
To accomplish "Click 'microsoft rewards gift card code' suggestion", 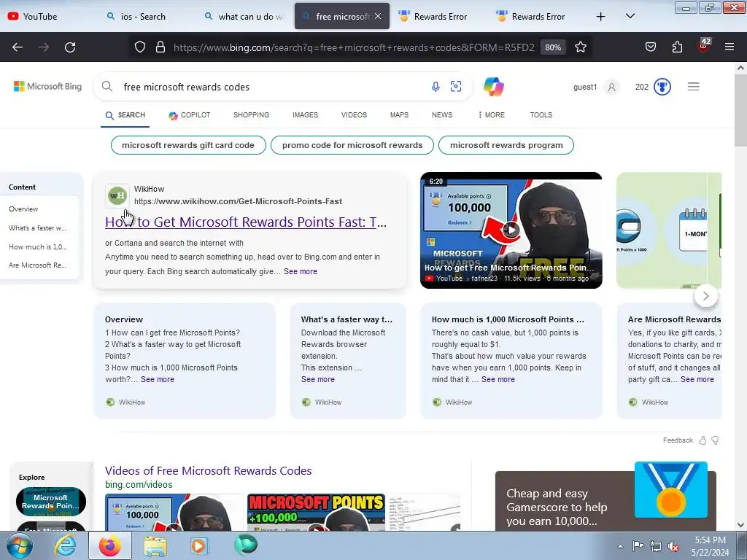I will click(188, 145).
